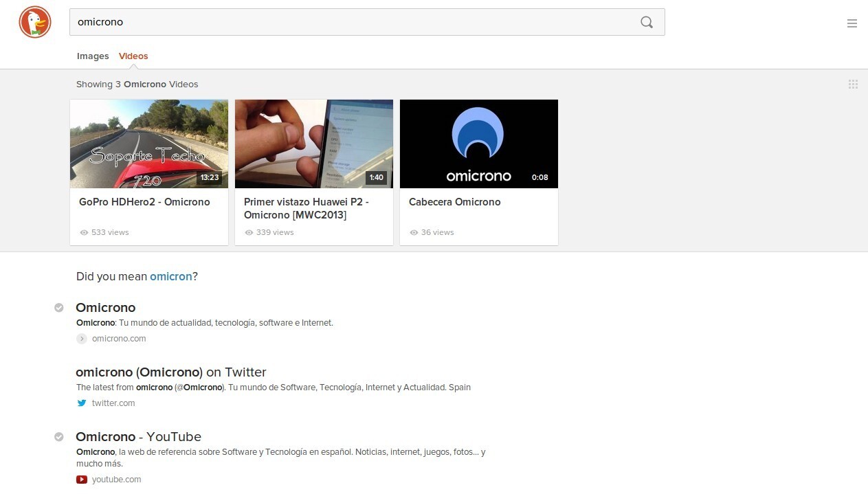Select the Videos tab

click(133, 56)
